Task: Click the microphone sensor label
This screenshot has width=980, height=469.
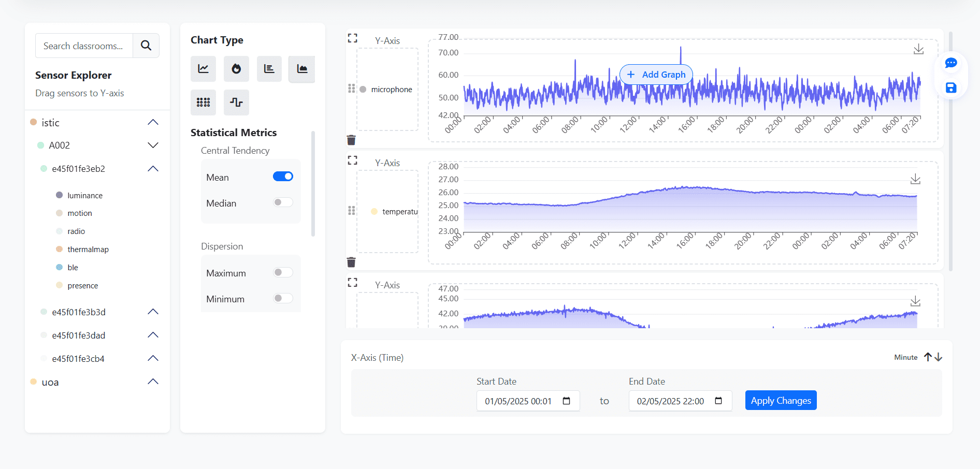Action: (392, 90)
